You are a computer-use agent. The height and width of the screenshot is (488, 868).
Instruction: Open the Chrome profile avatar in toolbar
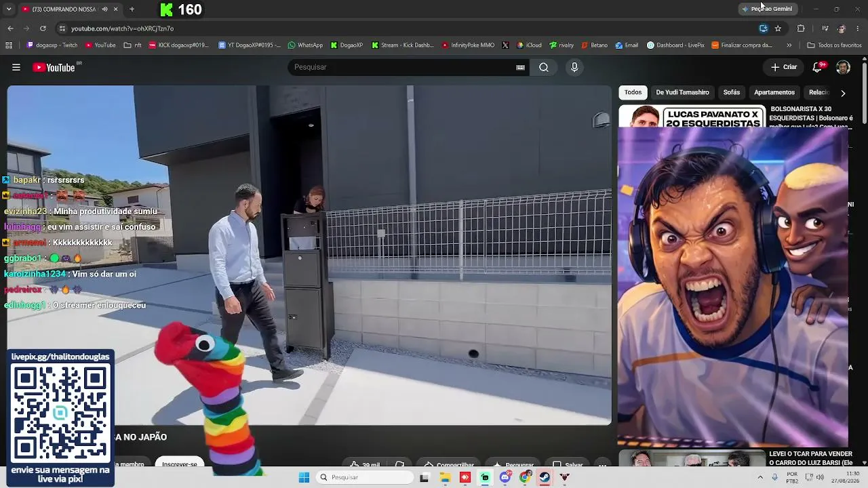coord(842,28)
